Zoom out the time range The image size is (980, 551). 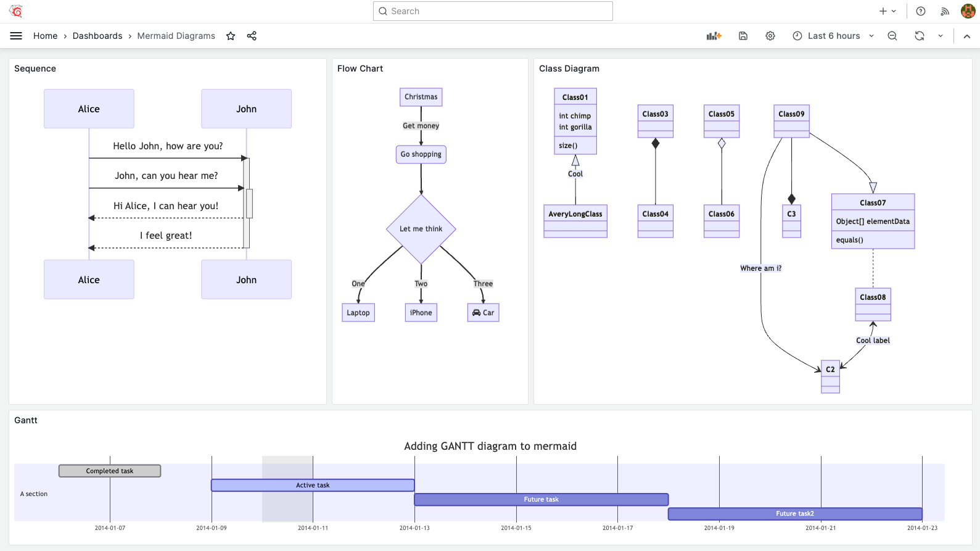(x=892, y=36)
